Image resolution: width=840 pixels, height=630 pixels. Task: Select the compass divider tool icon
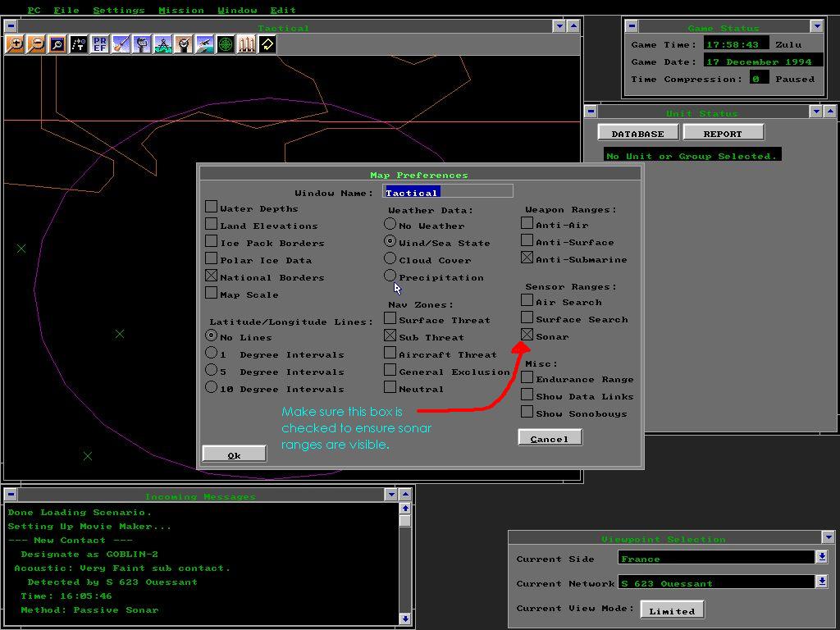click(x=162, y=44)
